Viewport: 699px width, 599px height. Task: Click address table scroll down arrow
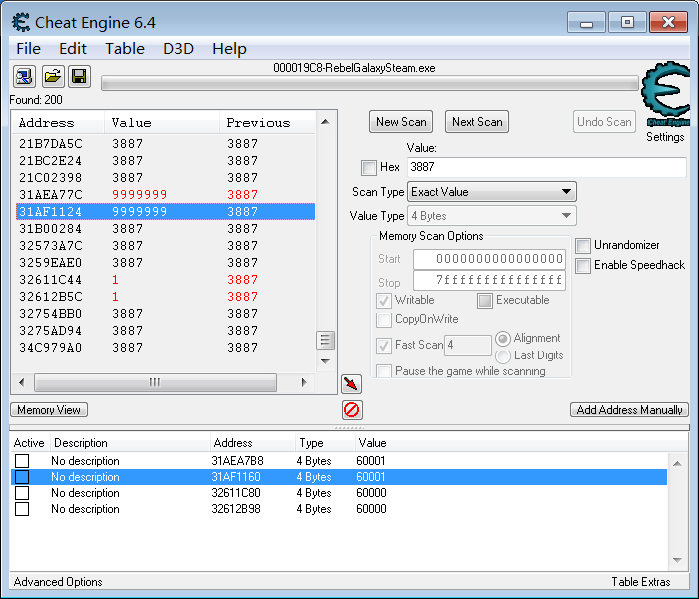click(x=677, y=560)
